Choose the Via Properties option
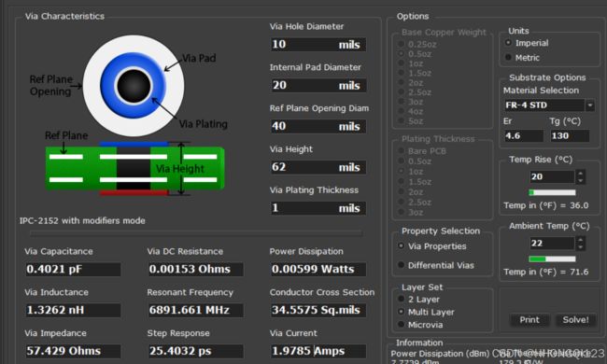Screen dimensions: 607x364 401,246
